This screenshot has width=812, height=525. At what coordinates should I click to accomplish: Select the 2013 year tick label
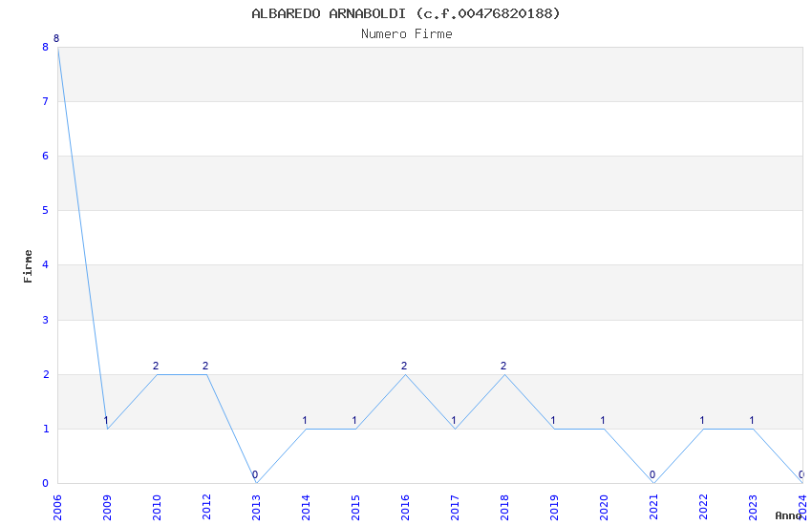click(x=256, y=508)
